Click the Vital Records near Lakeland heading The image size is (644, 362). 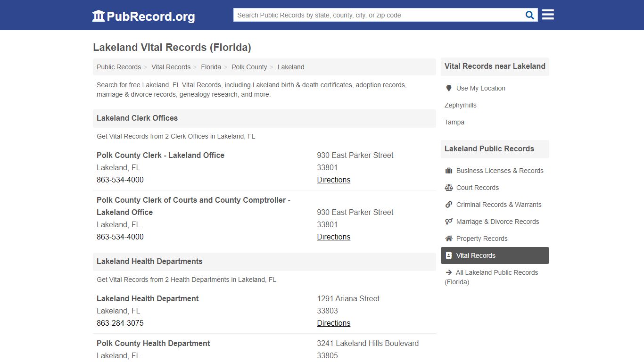pyautogui.click(x=495, y=66)
